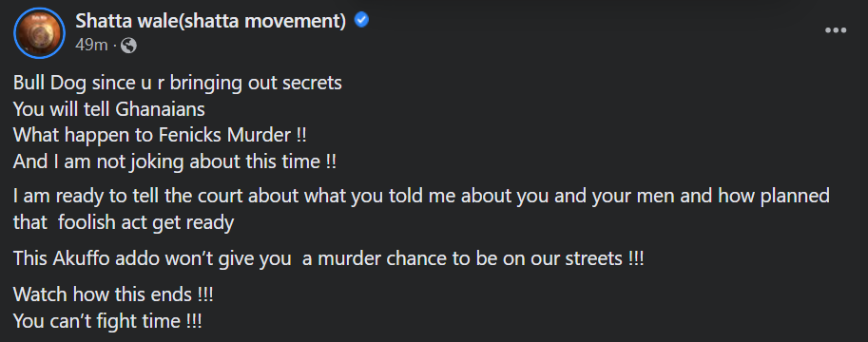The height and width of the screenshot is (342, 868).
Task: Click the blue verified badge icon
Action: (361, 21)
